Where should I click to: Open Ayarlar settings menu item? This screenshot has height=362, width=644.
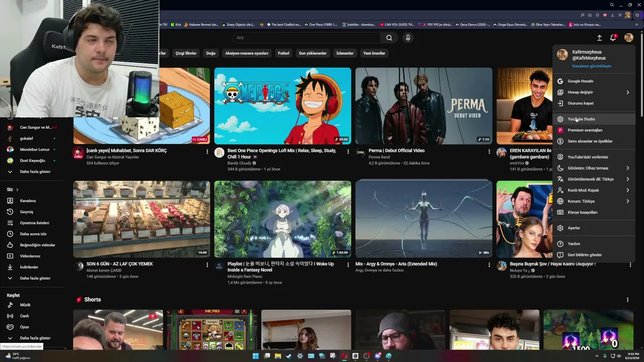click(x=594, y=228)
